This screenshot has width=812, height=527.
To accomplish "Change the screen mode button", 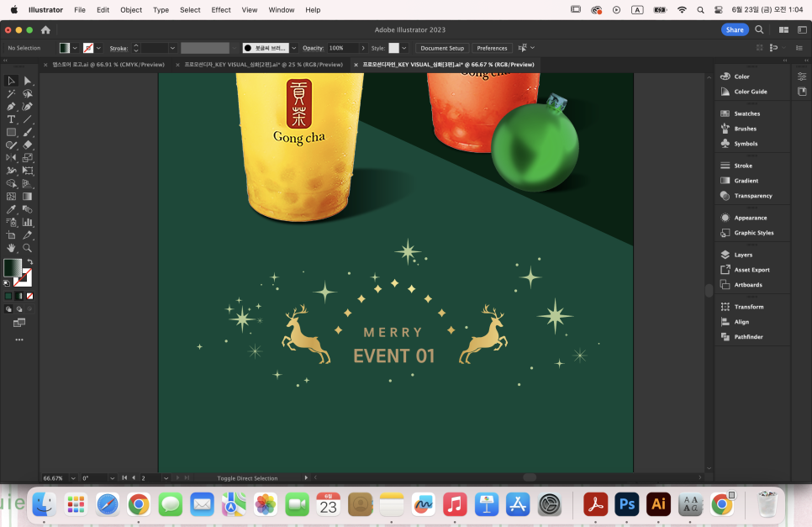I will click(x=19, y=323).
